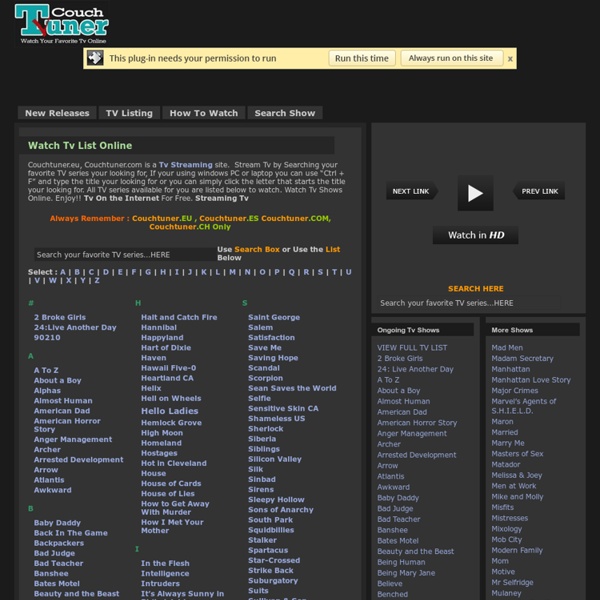Screen dimensions: 600x600
Task: Open Silicon Valley link
Action: [x=275, y=459]
